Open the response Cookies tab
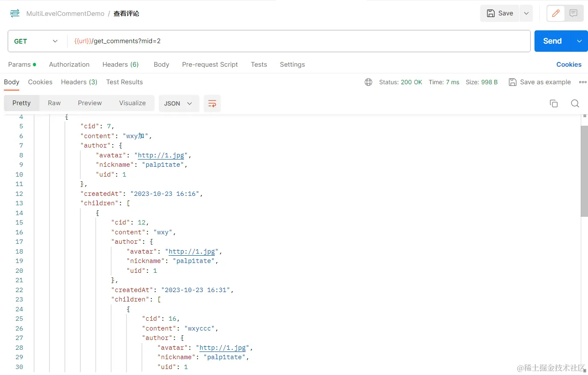The width and height of the screenshot is (588, 375). [40, 82]
